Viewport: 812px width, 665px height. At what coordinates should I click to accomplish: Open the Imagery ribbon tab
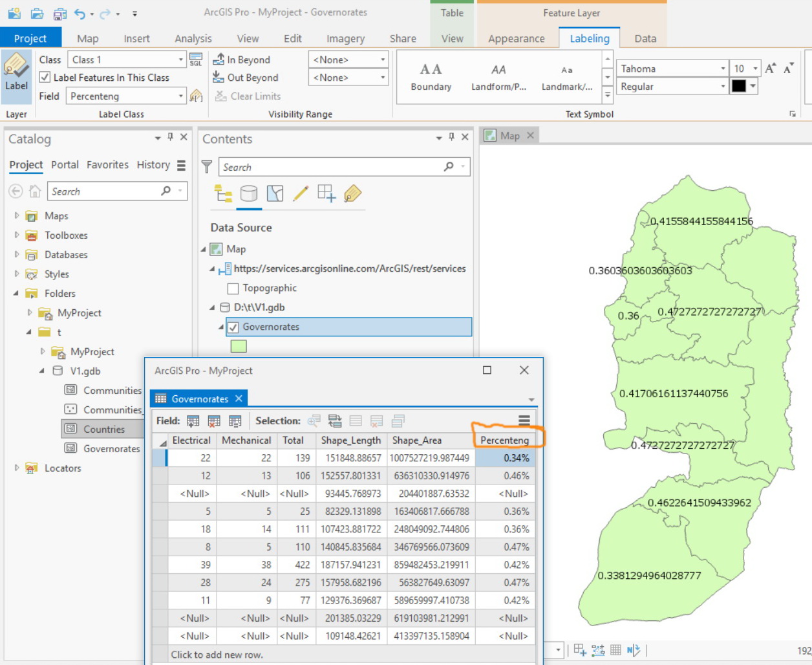pyautogui.click(x=345, y=39)
